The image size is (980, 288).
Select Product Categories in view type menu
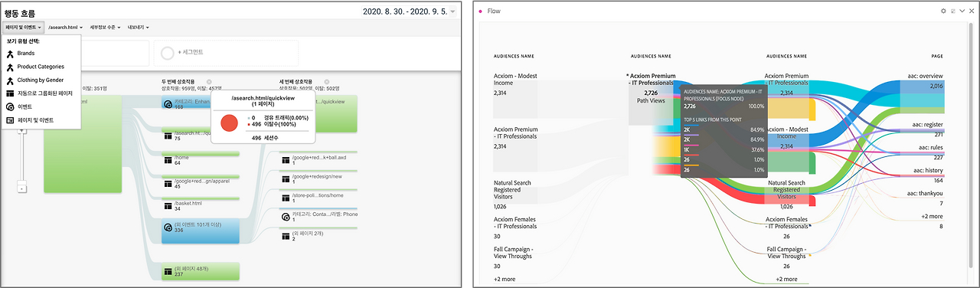tap(41, 67)
